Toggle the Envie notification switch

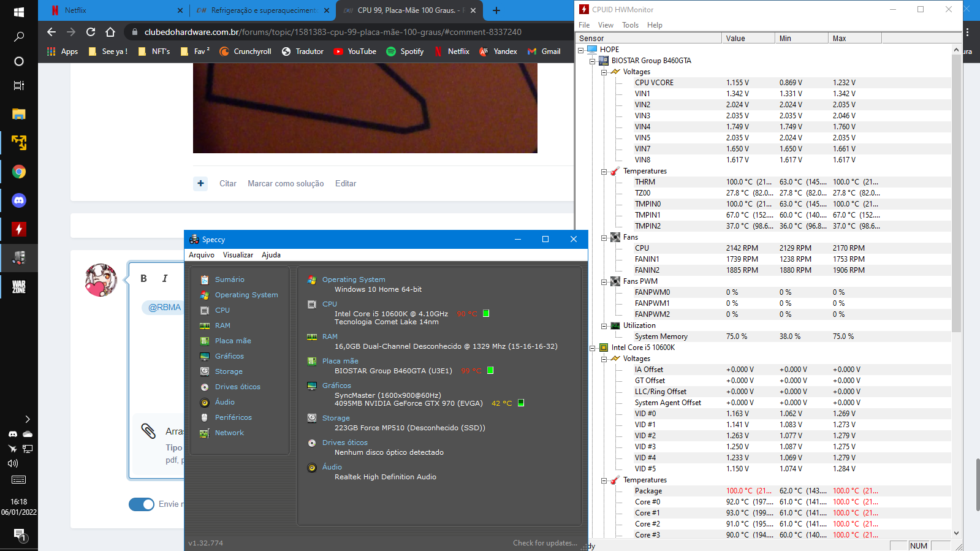142,504
